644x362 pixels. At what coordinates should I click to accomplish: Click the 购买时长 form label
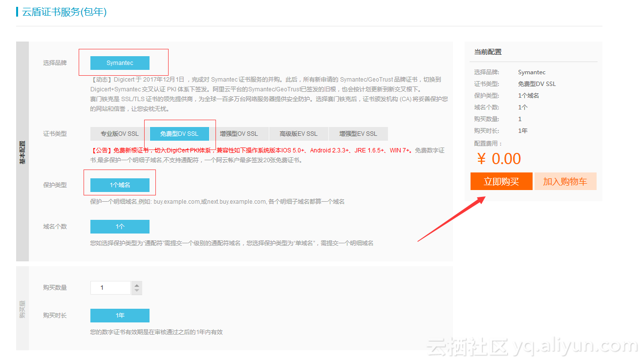click(x=55, y=316)
